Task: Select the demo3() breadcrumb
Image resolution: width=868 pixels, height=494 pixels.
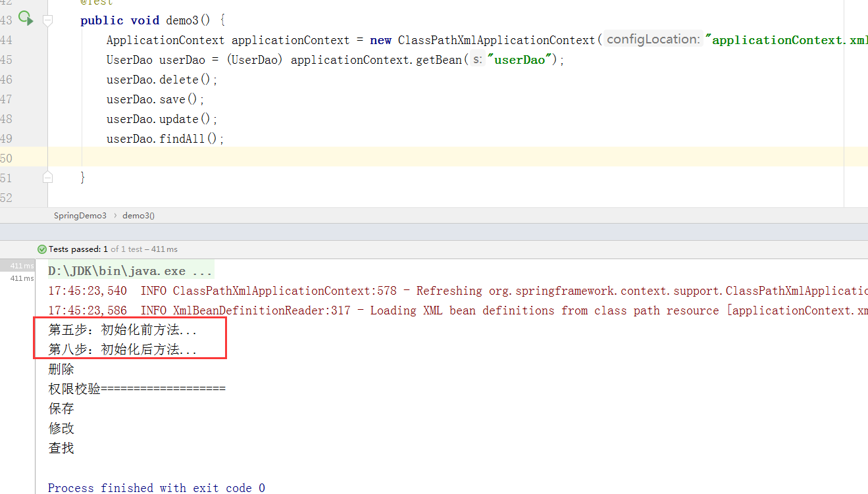Action: tap(138, 215)
